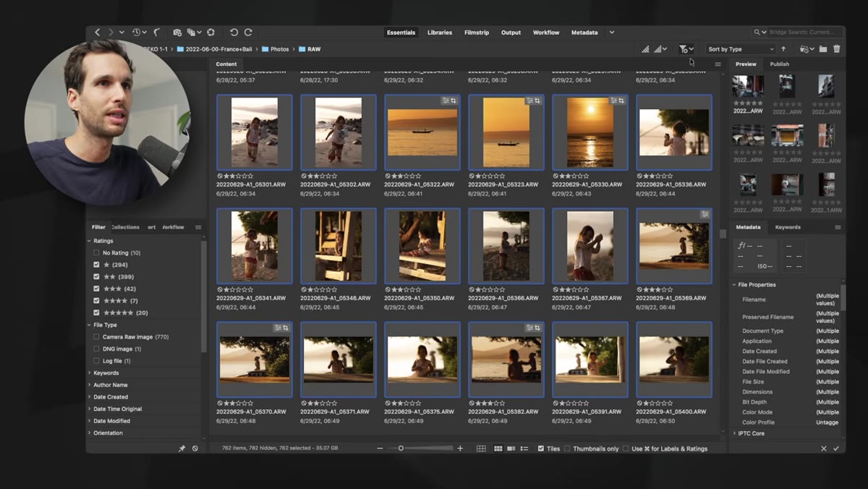
Task: Switch to details view icon
Action: pos(511,448)
